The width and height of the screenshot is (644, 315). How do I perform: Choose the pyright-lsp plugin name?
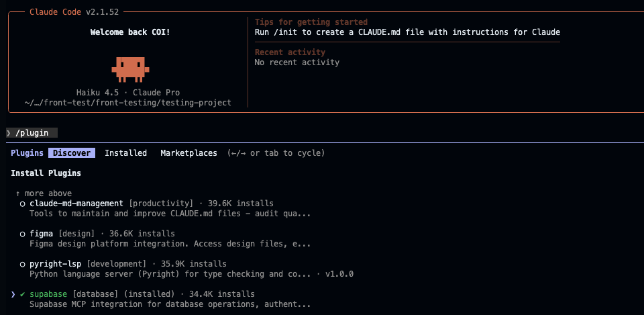tap(56, 264)
